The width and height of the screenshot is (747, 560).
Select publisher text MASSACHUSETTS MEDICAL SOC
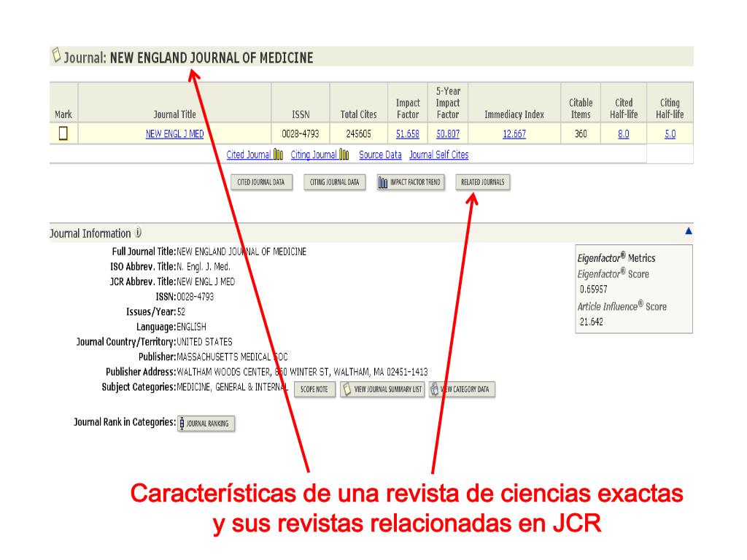[233, 357]
